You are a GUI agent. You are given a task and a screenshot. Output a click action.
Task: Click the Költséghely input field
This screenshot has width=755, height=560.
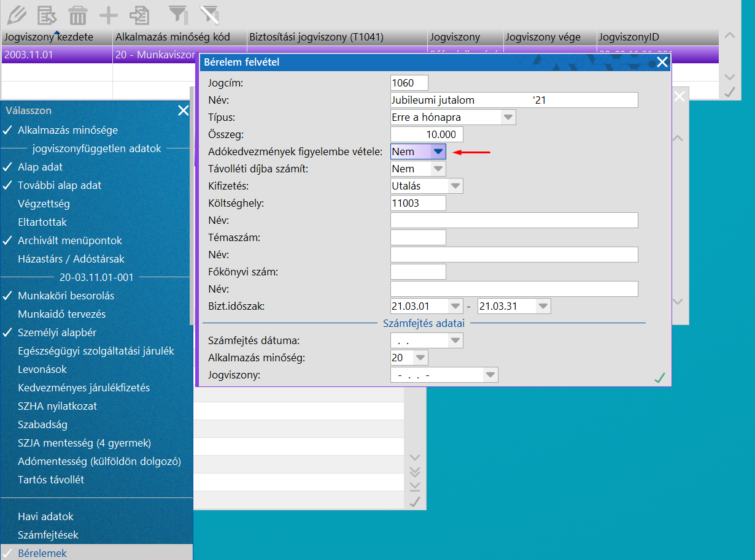[x=417, y=203]
